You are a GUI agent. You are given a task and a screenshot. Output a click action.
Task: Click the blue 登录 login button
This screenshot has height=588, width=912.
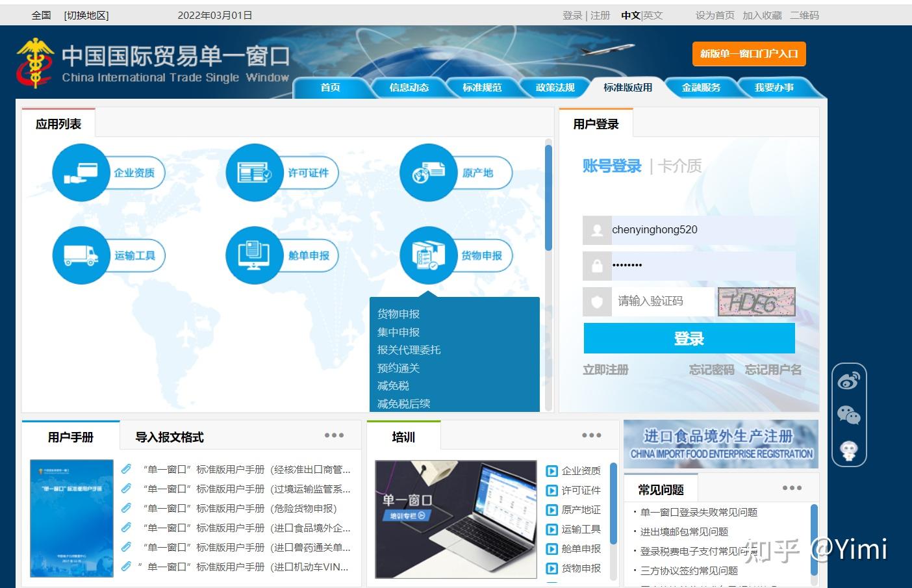click(690, 338)
